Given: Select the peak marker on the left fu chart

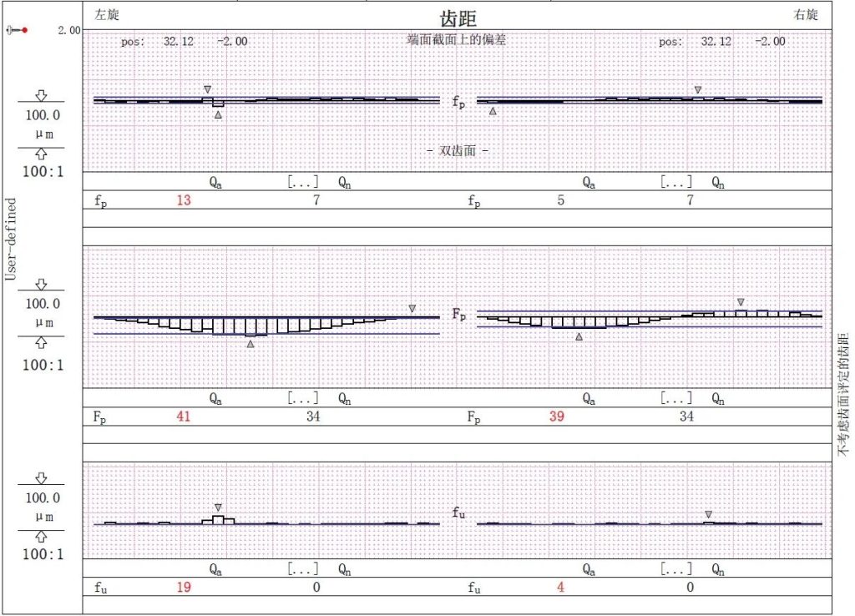Looking at the screenshot, I should point(218,507).
